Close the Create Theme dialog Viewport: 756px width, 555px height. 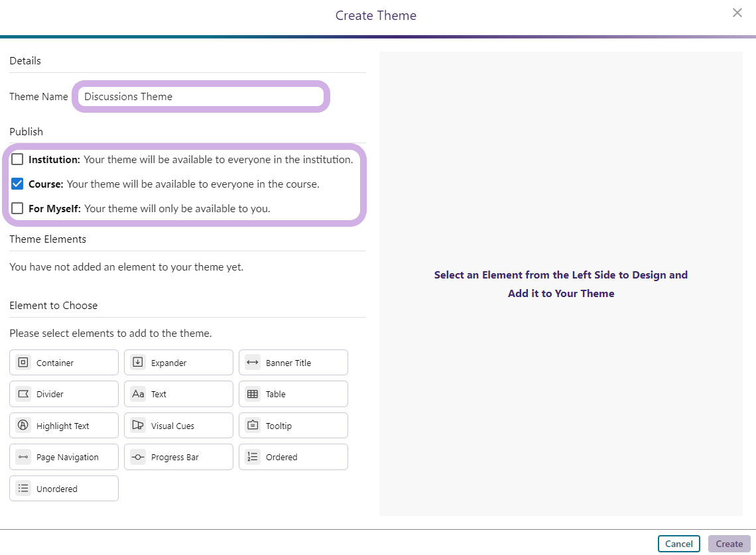737,13
